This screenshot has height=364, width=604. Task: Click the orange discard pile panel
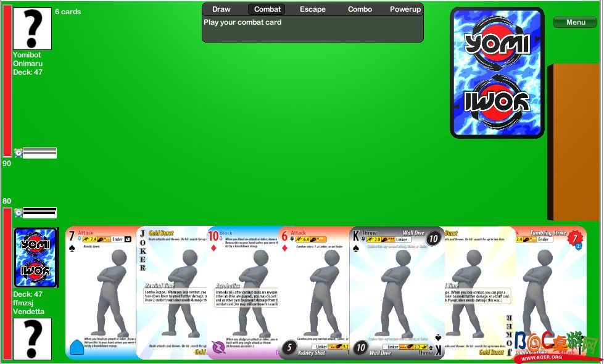[575, 142]
